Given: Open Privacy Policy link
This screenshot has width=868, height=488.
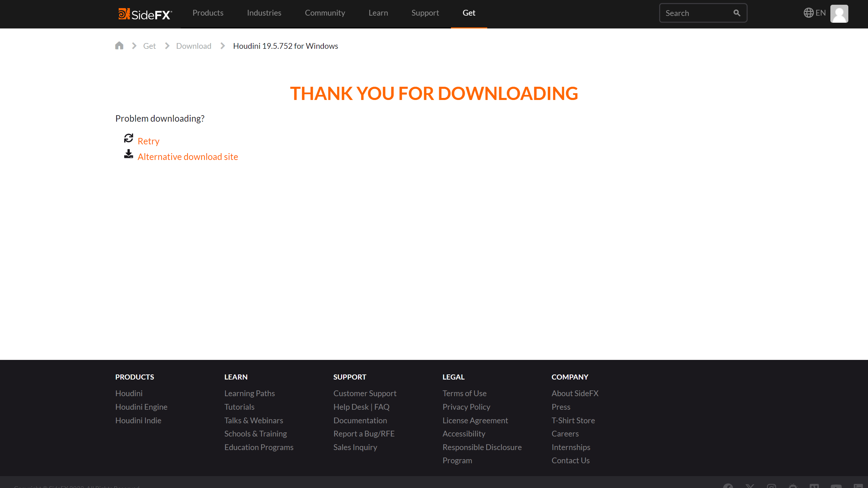Looking at the screenshot, I should 467,407.
